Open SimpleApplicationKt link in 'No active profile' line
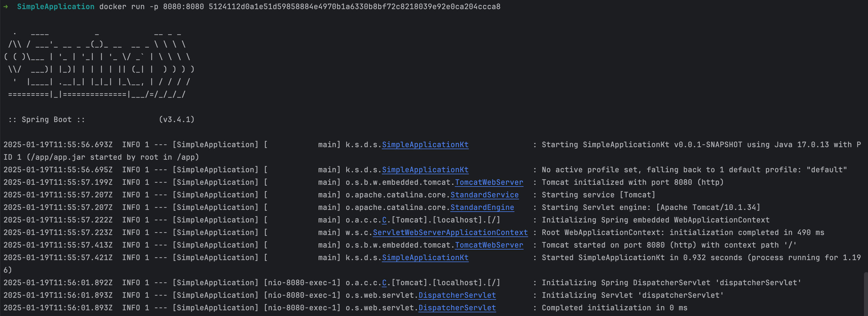The image size is (868, 316). [x=425, y=170]
